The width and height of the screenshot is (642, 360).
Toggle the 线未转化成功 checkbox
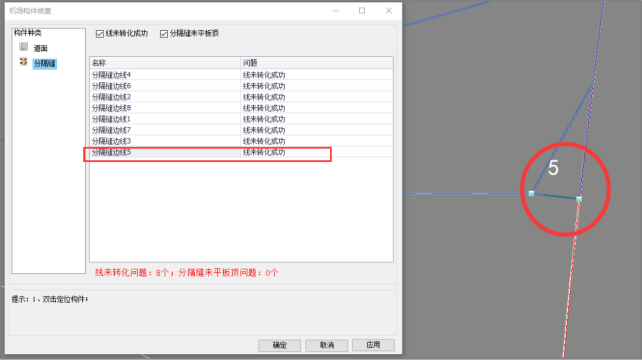click(x=99, y=34)
